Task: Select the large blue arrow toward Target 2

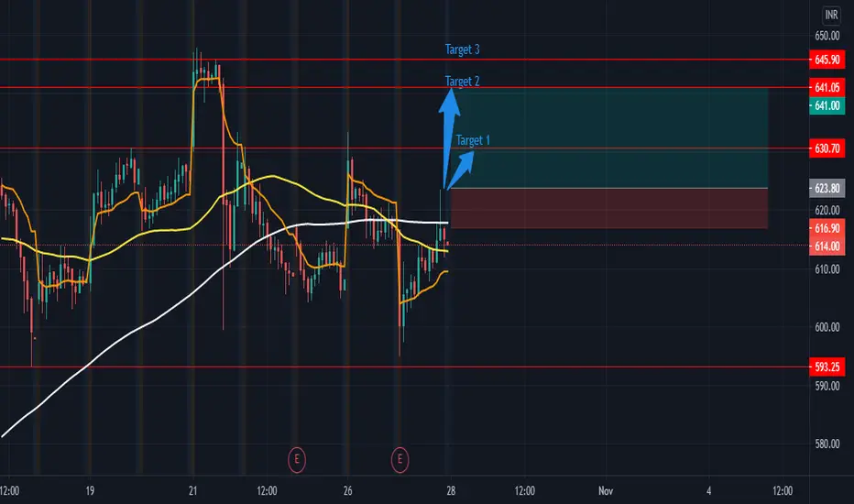Action: pos(449,138)
